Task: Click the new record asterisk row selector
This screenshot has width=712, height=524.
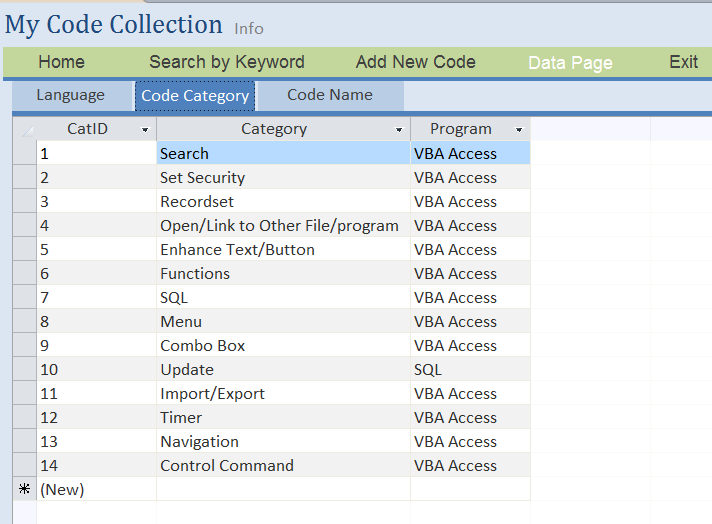Action: pyautogui.click(x=25, y=489)
